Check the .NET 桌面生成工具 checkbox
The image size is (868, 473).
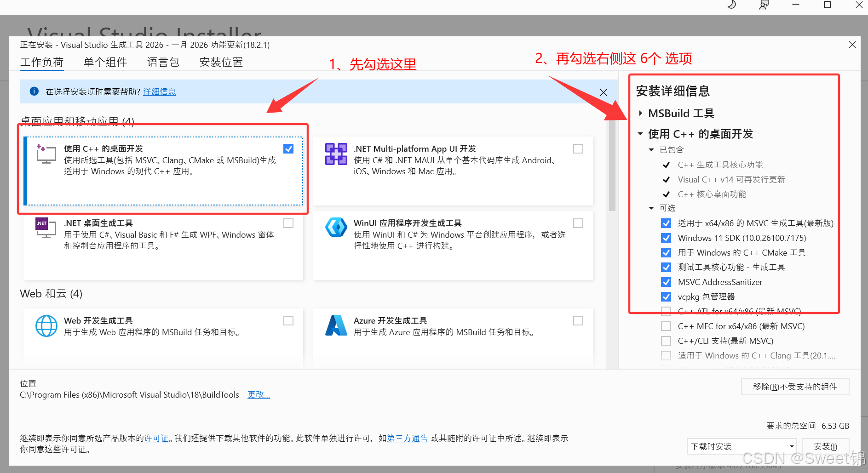pyautogui.click(x=288, y=223)
